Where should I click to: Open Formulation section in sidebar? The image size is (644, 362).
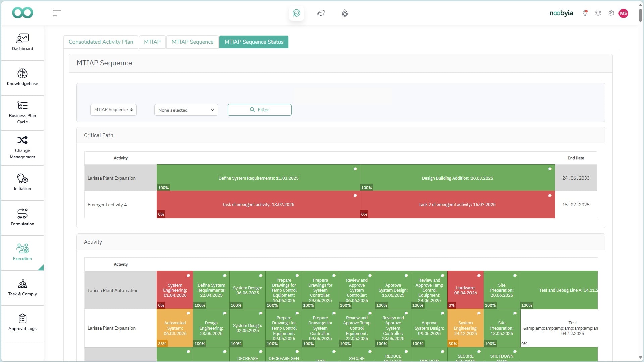(x=22, y=218)
